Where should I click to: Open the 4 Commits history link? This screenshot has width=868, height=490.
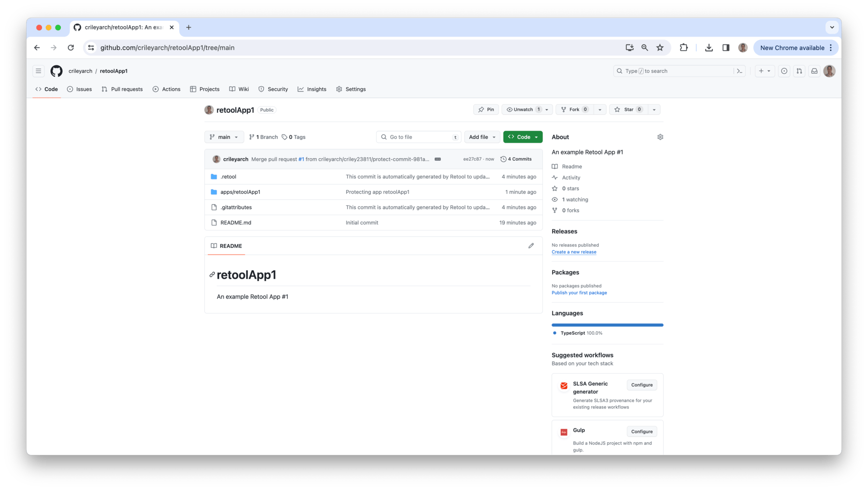click(516, 159)
